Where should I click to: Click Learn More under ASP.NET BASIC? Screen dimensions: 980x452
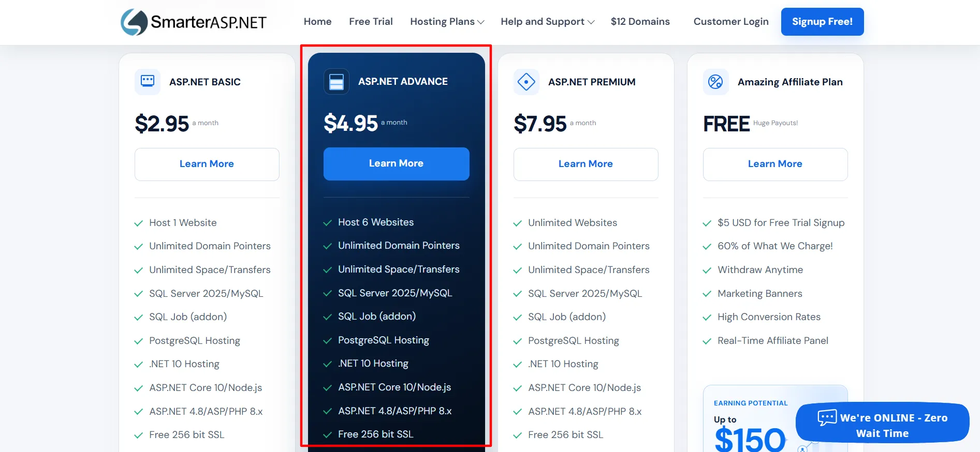tap(207, 164)
